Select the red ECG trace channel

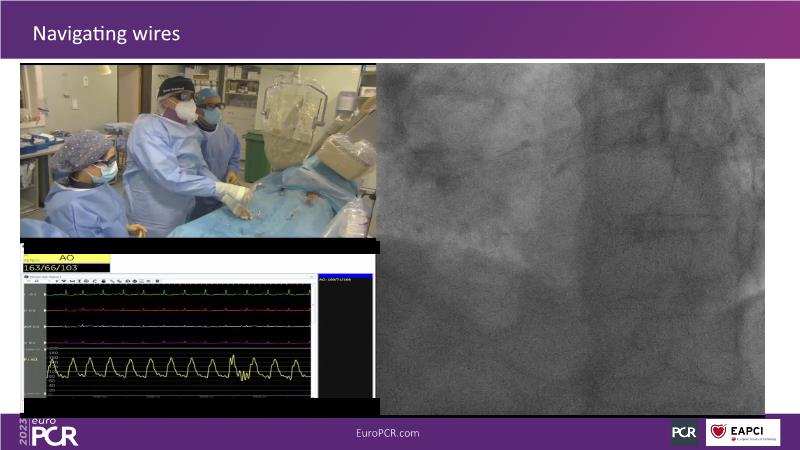point(180,310)
